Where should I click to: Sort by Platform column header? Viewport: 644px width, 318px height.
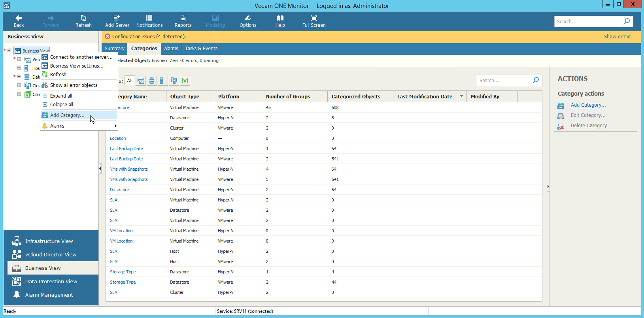pos(238,96)
